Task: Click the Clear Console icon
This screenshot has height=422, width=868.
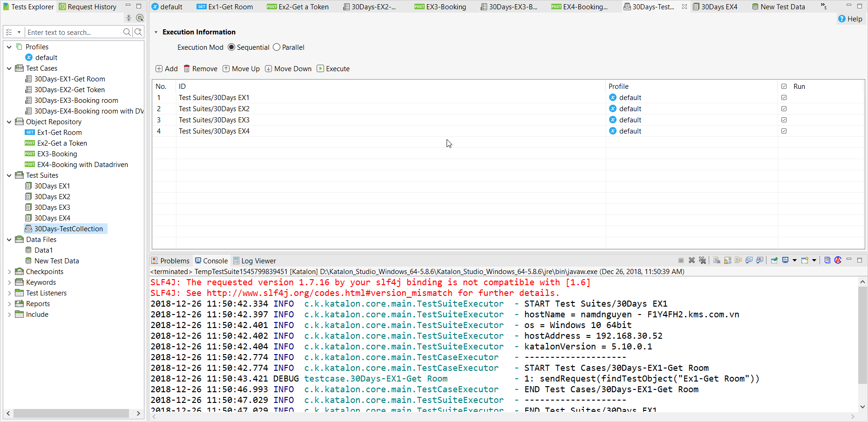Action: click(x=717, y=261)
